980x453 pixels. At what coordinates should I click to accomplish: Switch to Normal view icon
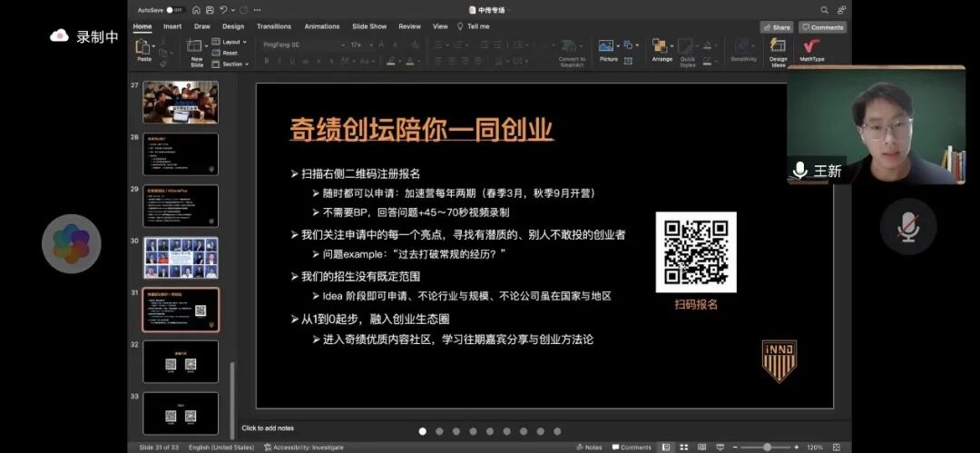(666, 448)
